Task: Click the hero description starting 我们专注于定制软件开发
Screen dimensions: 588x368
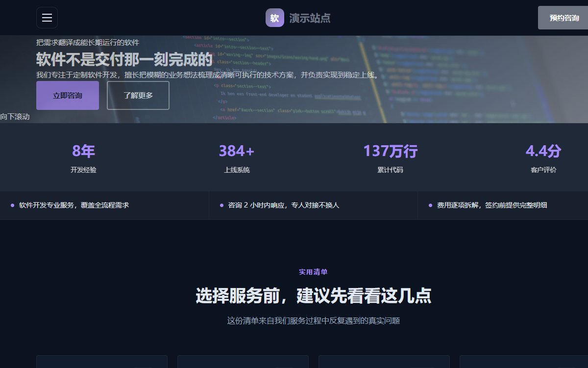Action: pyautogui.click(x=208, y=75)
